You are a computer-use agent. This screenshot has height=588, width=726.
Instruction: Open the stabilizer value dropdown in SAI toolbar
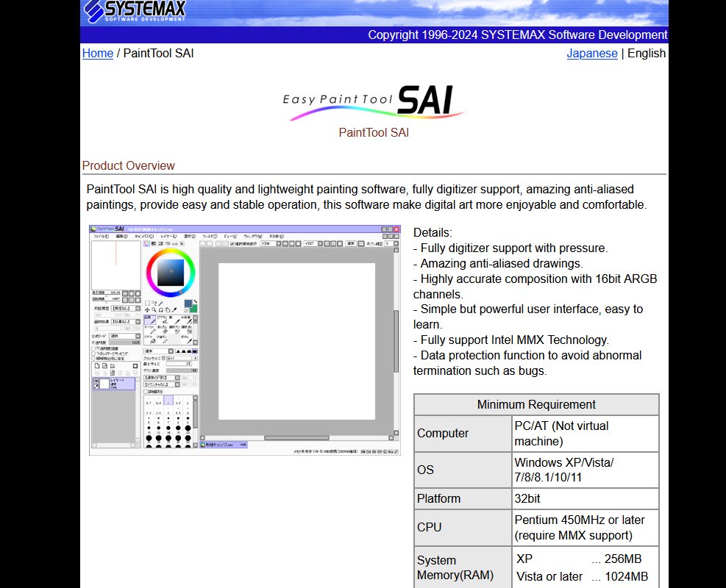click(x=392, y=244)
